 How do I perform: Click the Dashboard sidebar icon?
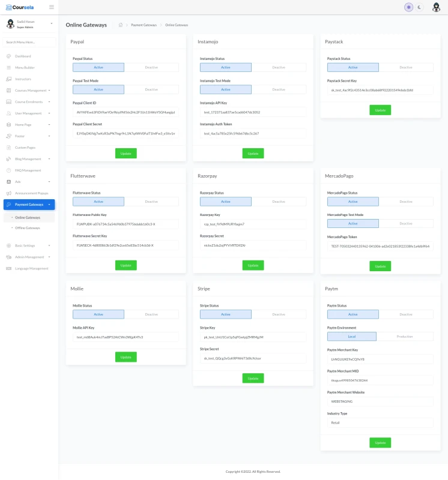click(x=9, y=56)
